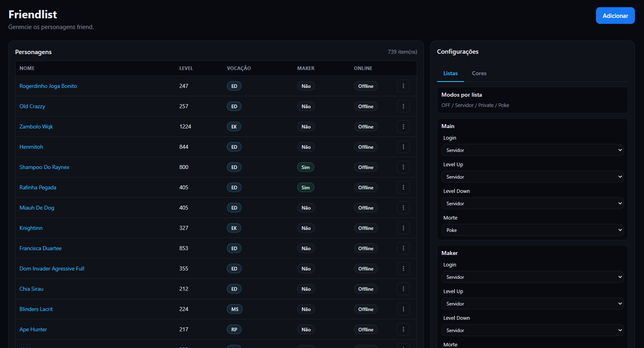Click the RP vocation badge for Ape Hunter
644x348 pixels.
(234, 329)
